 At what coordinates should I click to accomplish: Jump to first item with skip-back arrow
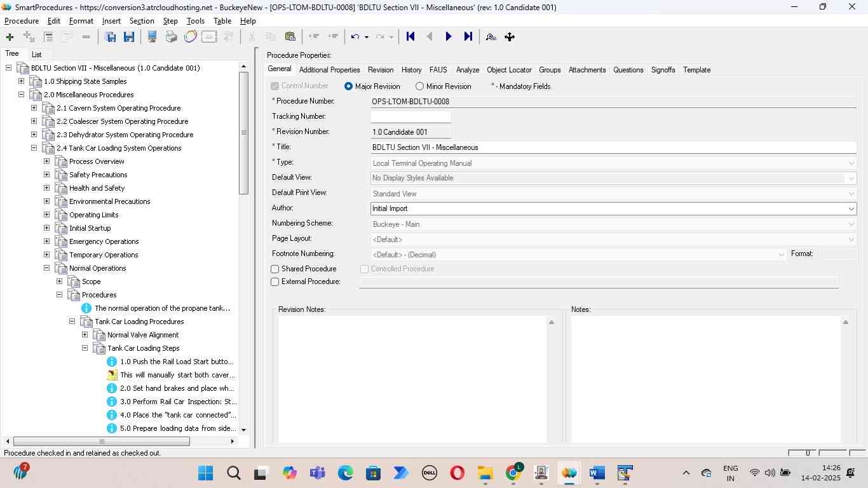tap(410, 37)
